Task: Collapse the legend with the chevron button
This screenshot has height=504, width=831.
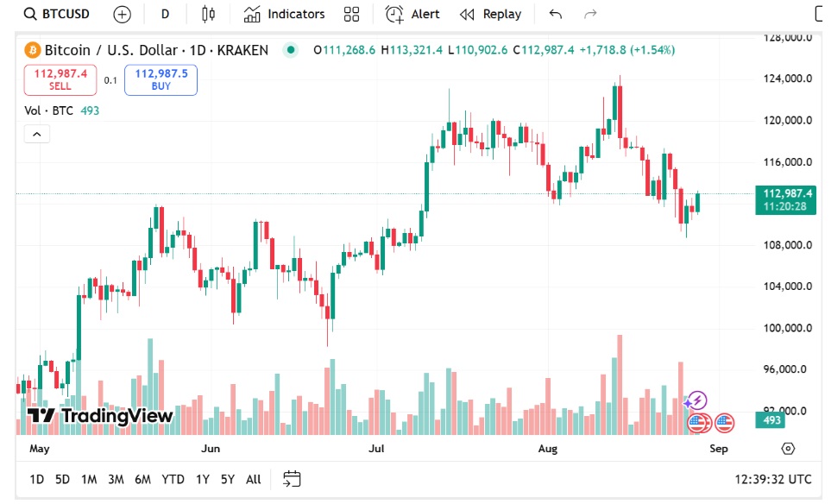Action: pyautogui.click(x=36, y=134)
